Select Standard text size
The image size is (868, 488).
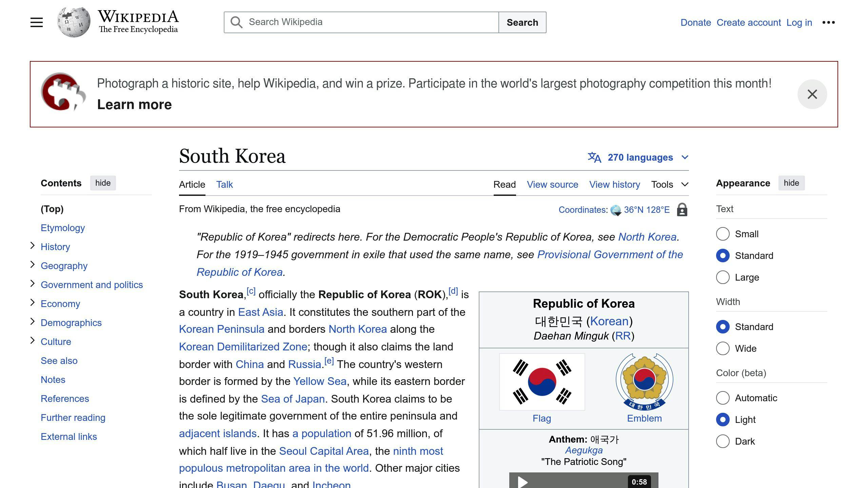coord(723,256)
